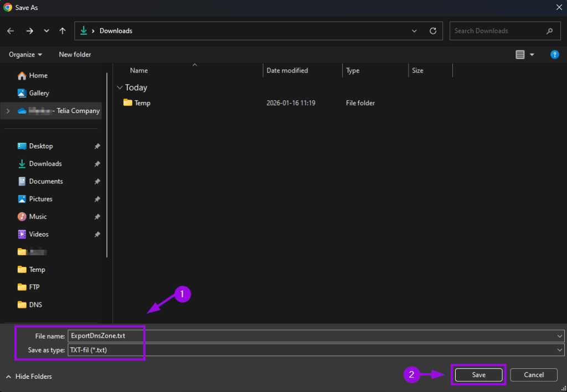Open the Organize menu

point(25,54)
